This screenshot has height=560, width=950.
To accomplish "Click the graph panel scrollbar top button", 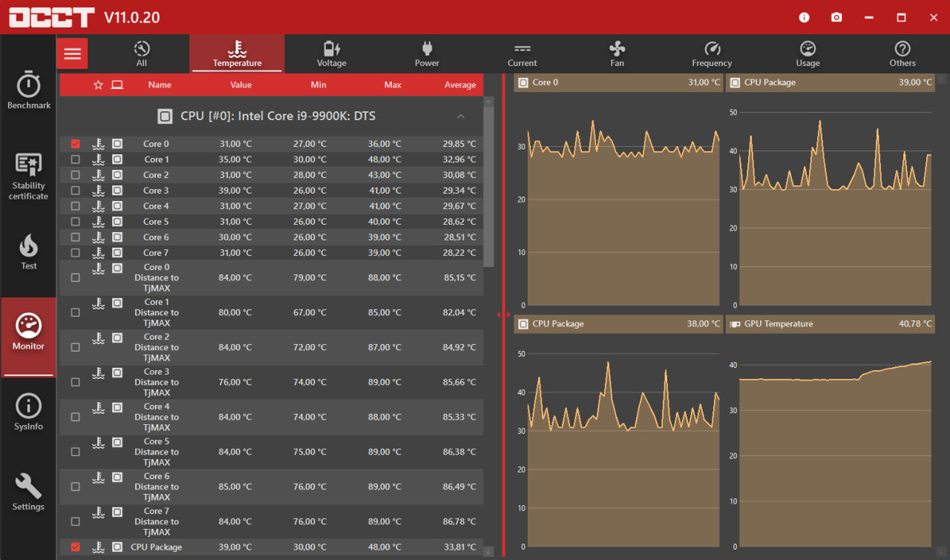I will [943, 79].
